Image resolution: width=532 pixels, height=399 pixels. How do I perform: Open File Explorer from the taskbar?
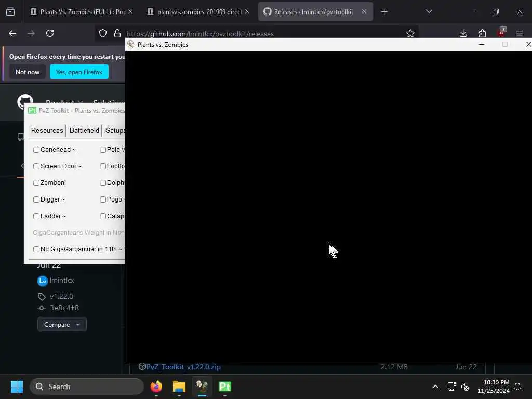179,387
